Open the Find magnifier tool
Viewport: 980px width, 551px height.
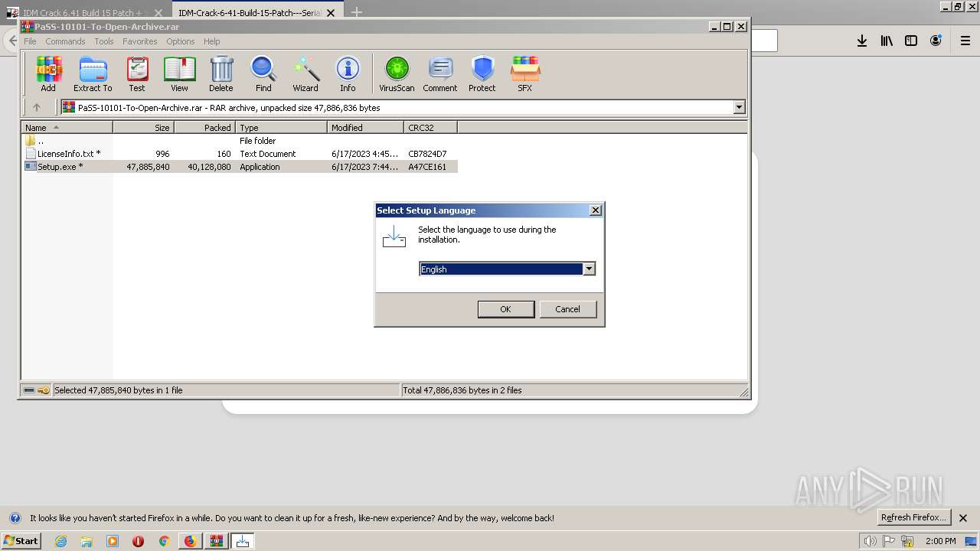pyautogui.click(x=263, y=74)
